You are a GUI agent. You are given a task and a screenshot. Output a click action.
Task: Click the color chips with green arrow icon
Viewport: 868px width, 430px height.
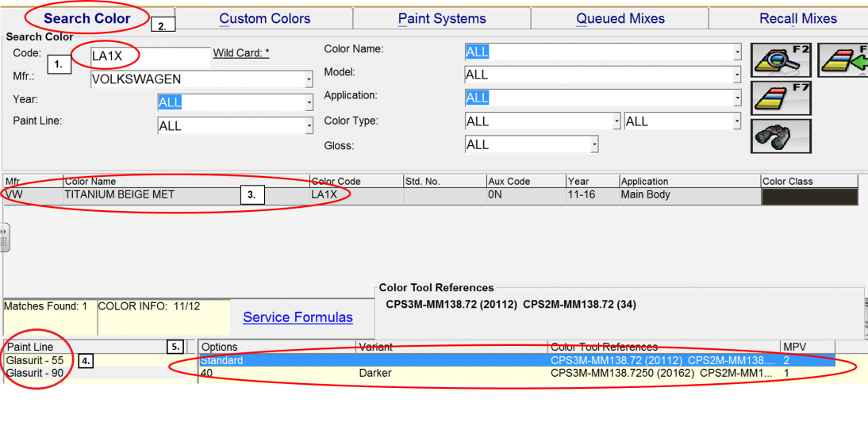(x=843, y=60)
